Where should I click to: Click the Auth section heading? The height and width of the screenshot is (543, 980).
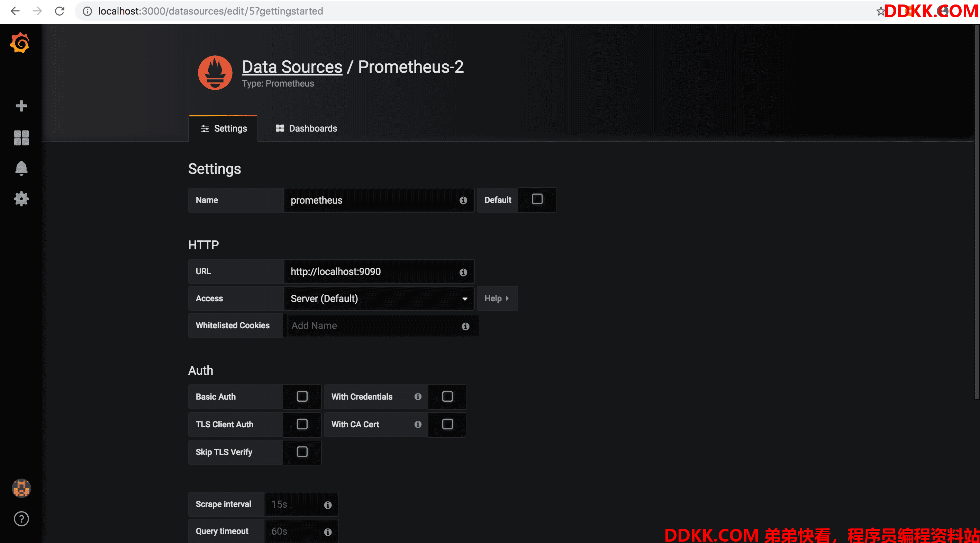click(x=200, y=371)
